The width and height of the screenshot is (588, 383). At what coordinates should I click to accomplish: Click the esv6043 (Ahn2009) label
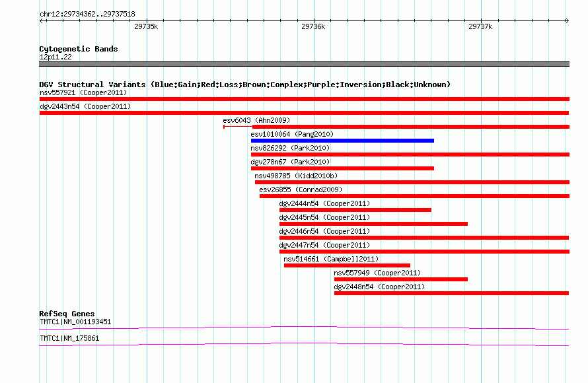coord(256,120)
